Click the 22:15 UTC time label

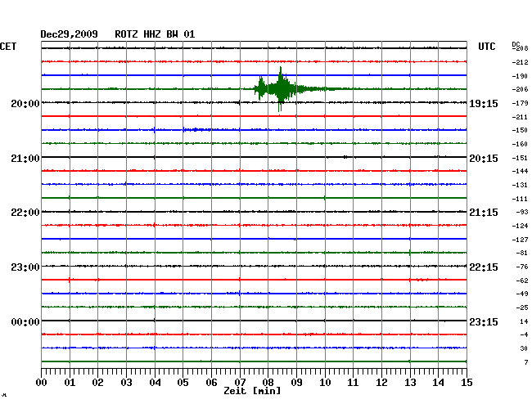(484, 267)
